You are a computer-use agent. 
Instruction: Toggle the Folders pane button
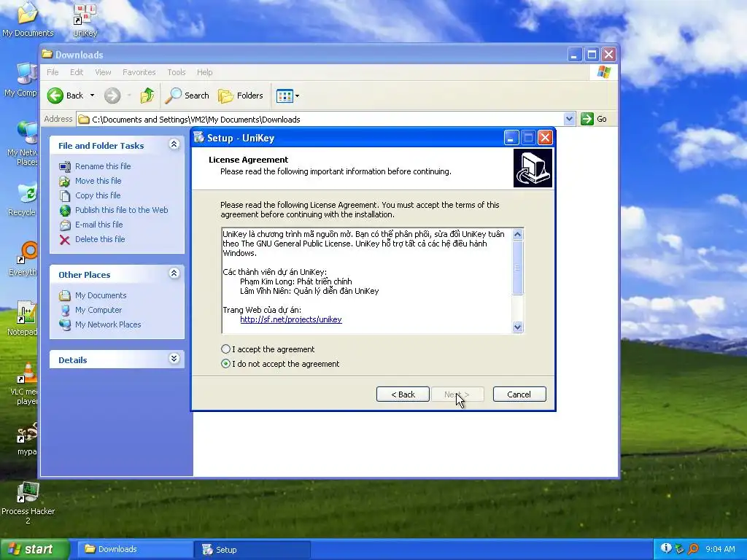241,96
